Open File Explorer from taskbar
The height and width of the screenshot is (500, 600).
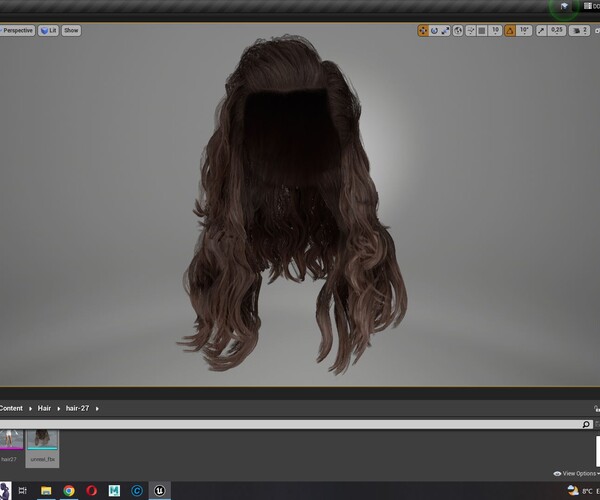coord(46,490)
